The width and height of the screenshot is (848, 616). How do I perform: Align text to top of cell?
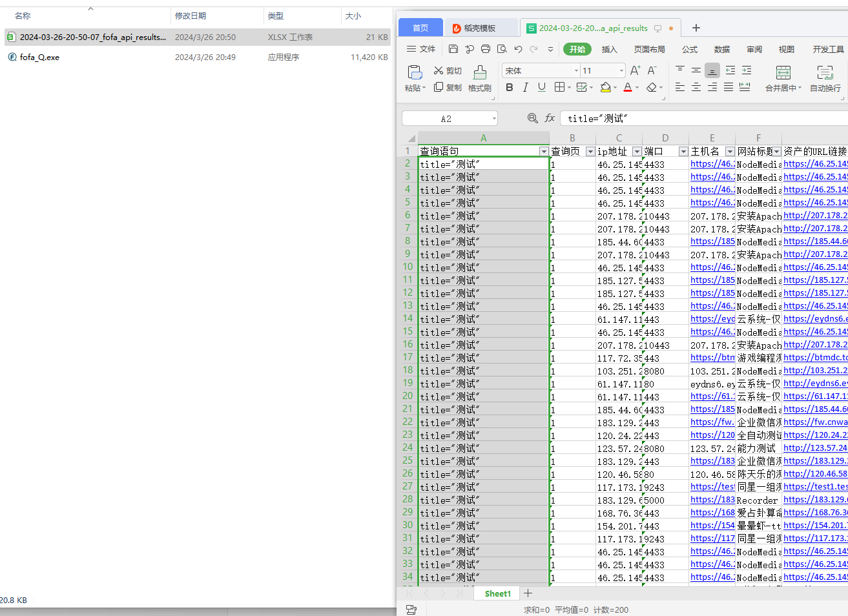point(680,70)
